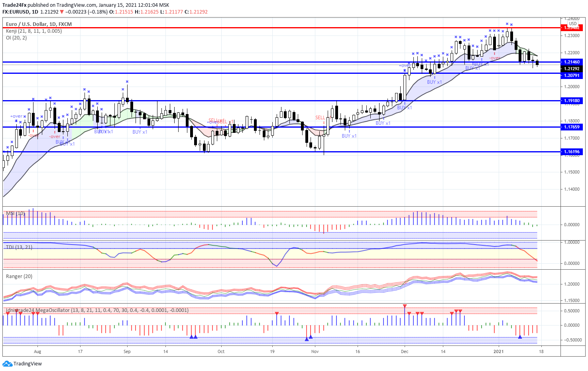Screen dimensions: 588x371
Task: Click the Oct label on the time axis
Action: coord(221,351)
